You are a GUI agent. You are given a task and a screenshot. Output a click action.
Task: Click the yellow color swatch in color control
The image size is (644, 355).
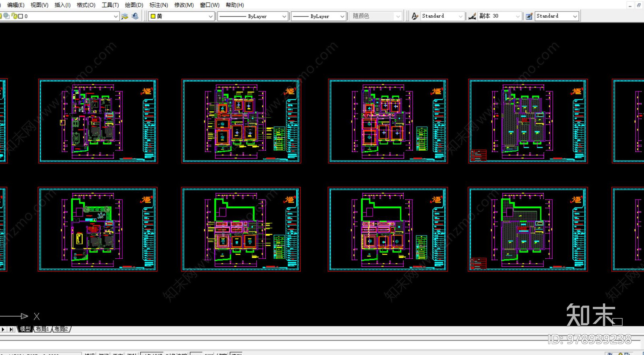click(x=153, y=16)
